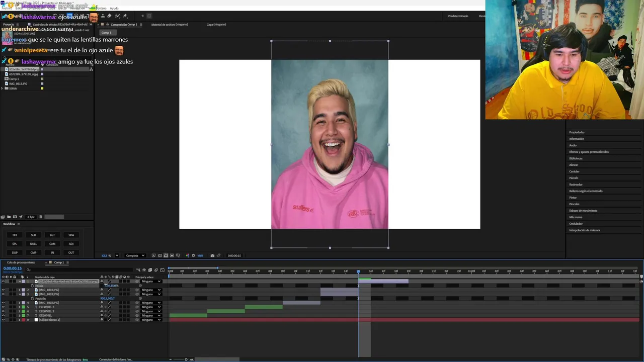Screen dimensions: 644x362
Task: Select the Clone Stamp tool in toolbar
Action: tap(103, 16)
